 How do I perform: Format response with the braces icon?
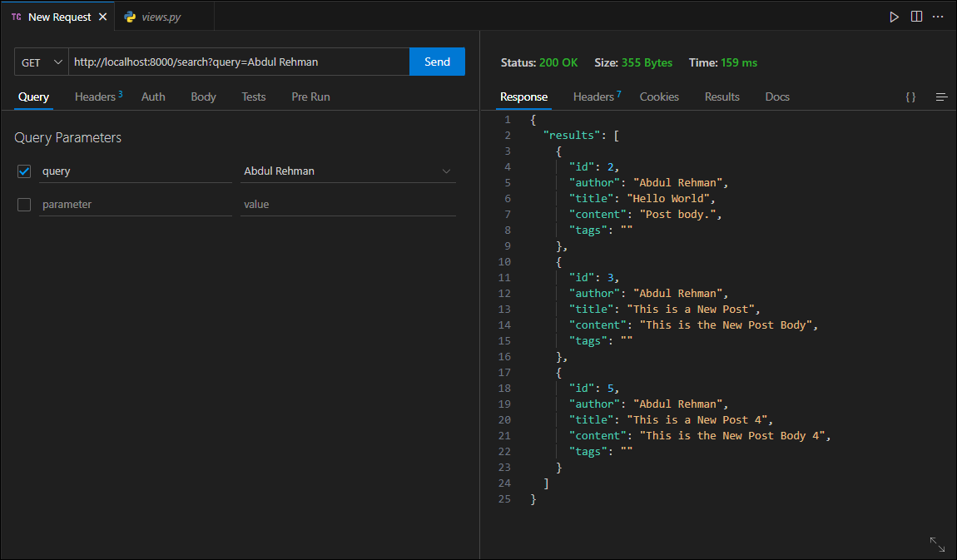click(910, 97)
